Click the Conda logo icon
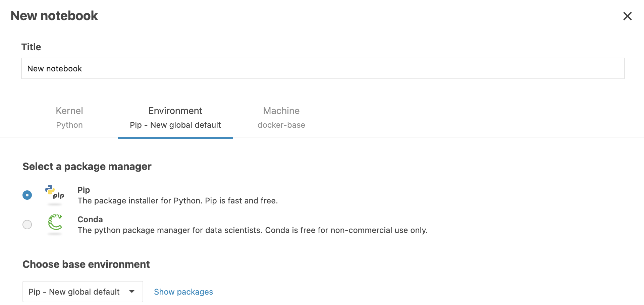 (x=55, y=224)
